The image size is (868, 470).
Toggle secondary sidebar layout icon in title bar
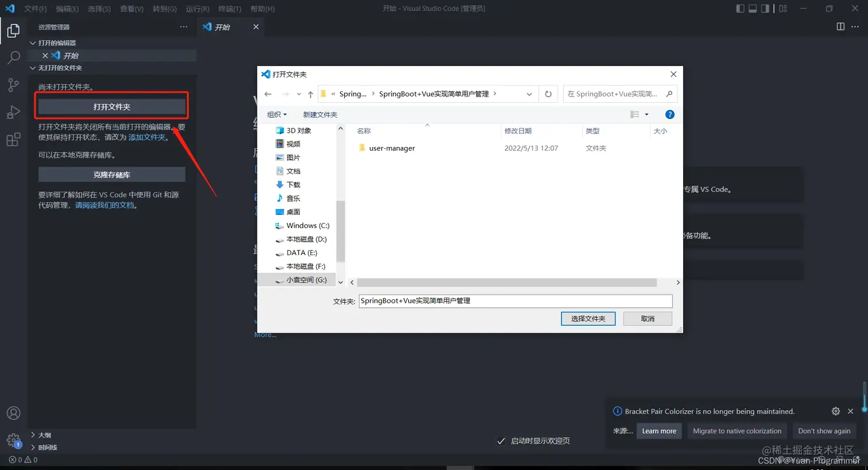click(x=765, y=9)
